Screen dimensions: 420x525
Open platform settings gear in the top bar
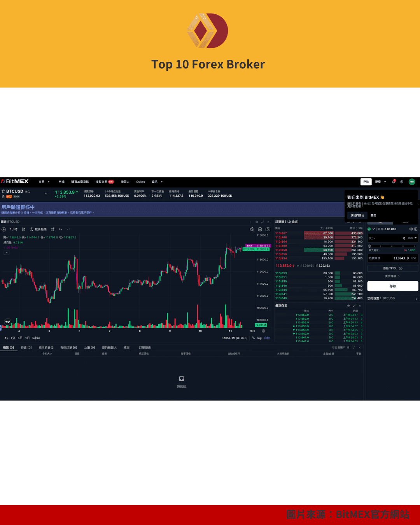tap(402, 182)
